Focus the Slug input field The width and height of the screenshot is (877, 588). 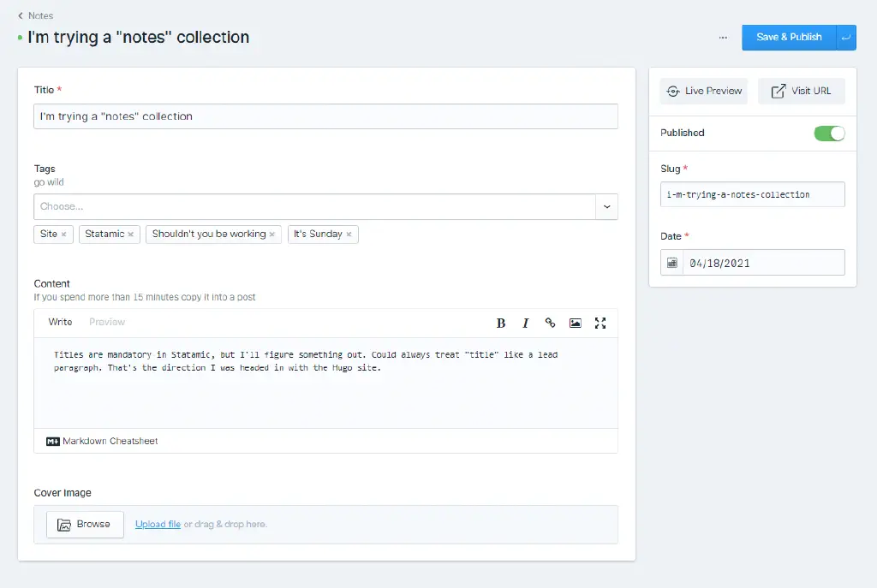[752, 194]
